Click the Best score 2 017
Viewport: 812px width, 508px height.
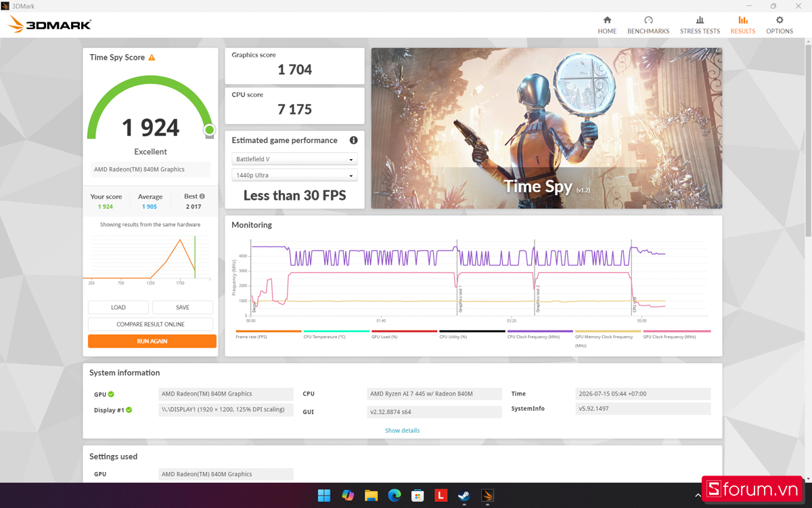tap(194, 207)
